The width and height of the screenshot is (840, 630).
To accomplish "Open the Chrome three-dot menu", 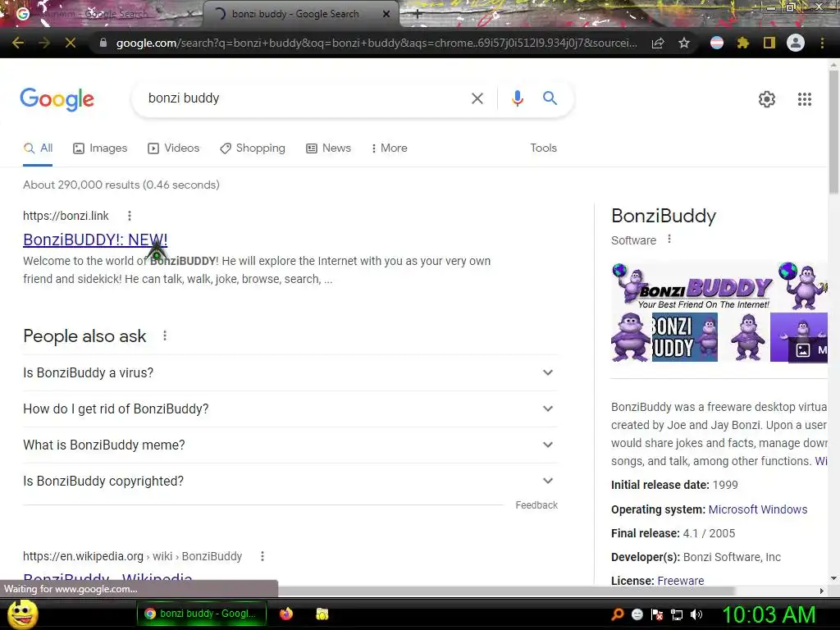I will (822, 43).
